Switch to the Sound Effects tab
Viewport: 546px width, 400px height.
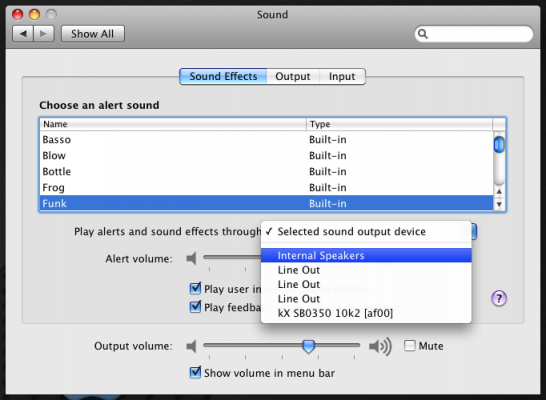pyautogui.click(x=223, y=76)
